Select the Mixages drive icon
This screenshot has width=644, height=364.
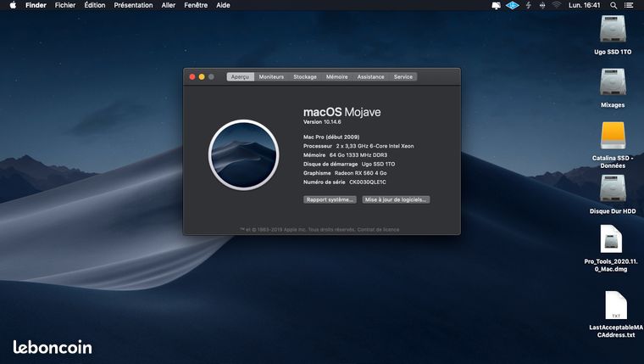(x=613, y=82)
